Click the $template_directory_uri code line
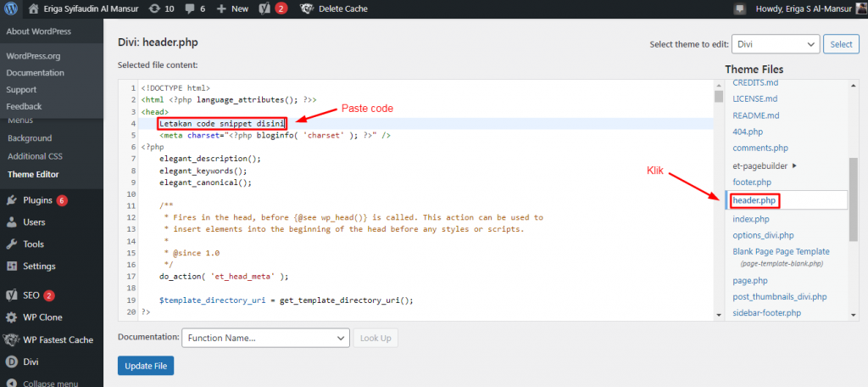 tap(287, 300)
